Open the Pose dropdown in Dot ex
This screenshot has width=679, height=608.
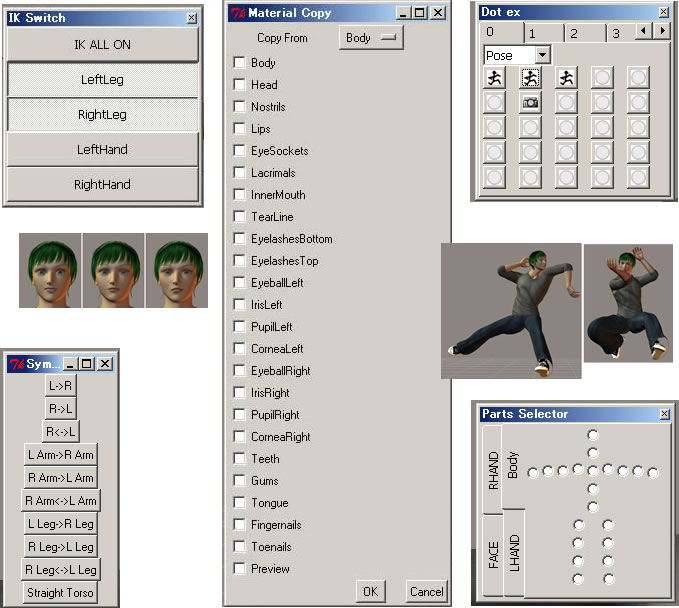point(542,55)
